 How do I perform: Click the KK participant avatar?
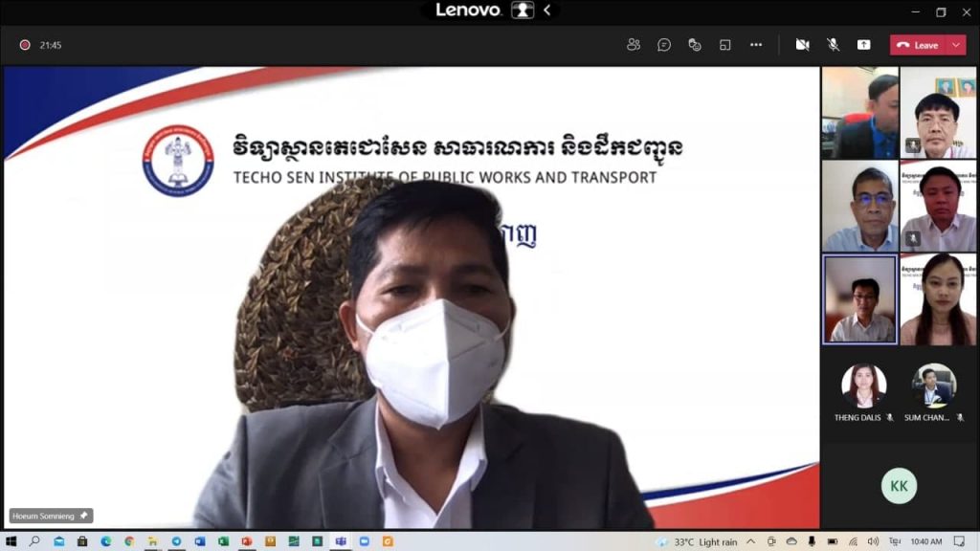(x=899, y=486)
